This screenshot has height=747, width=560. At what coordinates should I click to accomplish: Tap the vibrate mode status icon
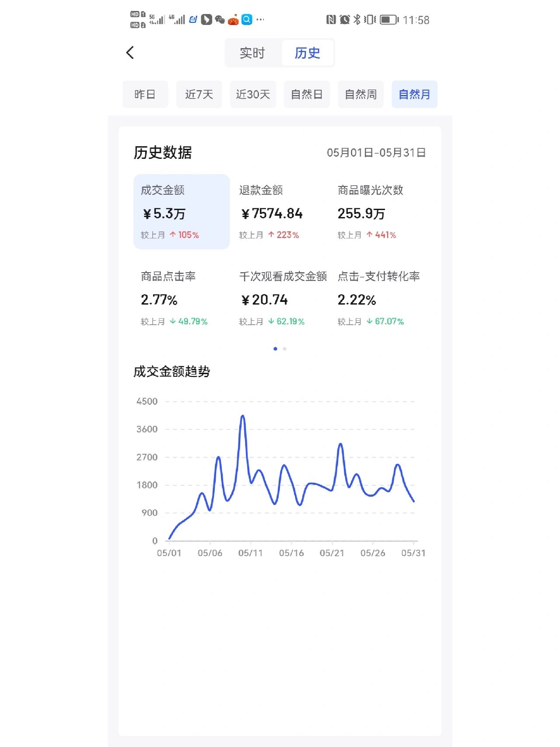[x=370, y=19]
